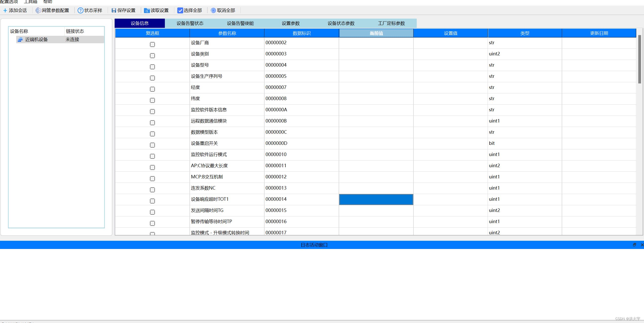Check the box for AP:C协议最大长度
Viewport: 644px width, 323px height.
click(x=152, y=167)
